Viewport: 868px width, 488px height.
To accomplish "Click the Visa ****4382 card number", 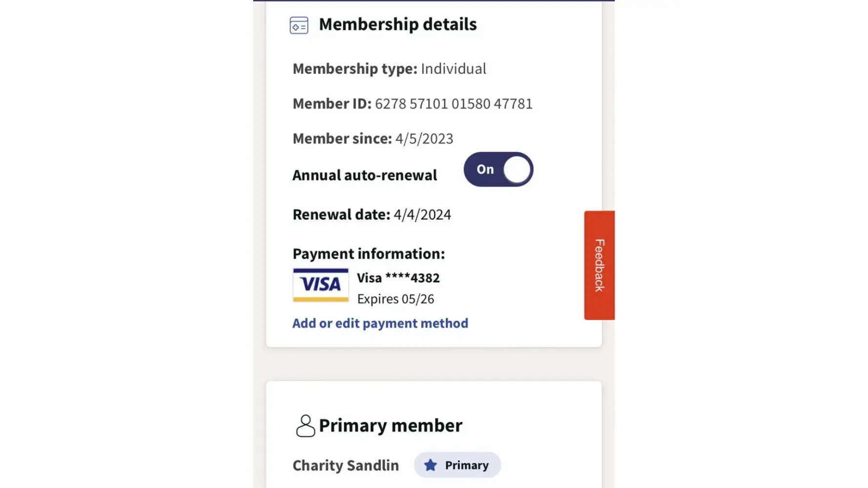I will click(x=398, y=278).
